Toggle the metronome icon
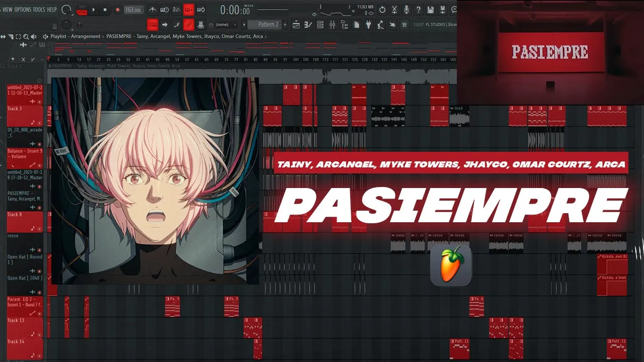 [152, 10]
